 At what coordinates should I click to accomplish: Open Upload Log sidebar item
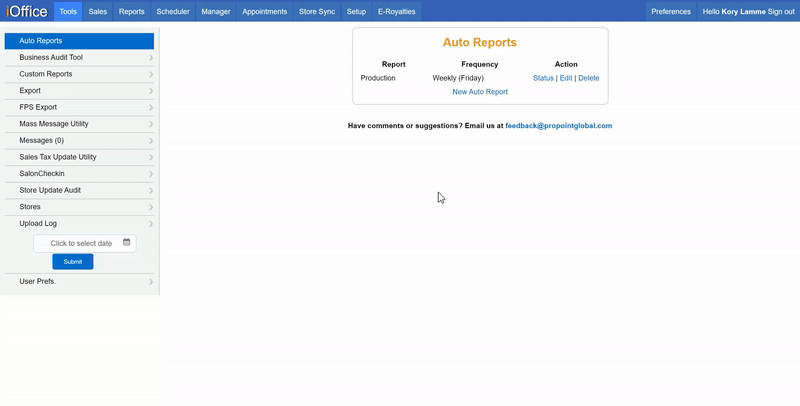click(x=79, y=223)
